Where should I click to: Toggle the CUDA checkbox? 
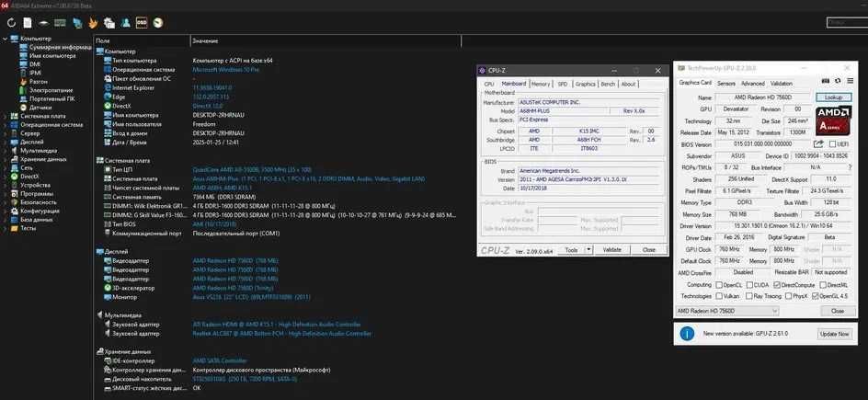click(x=748, y=285)
